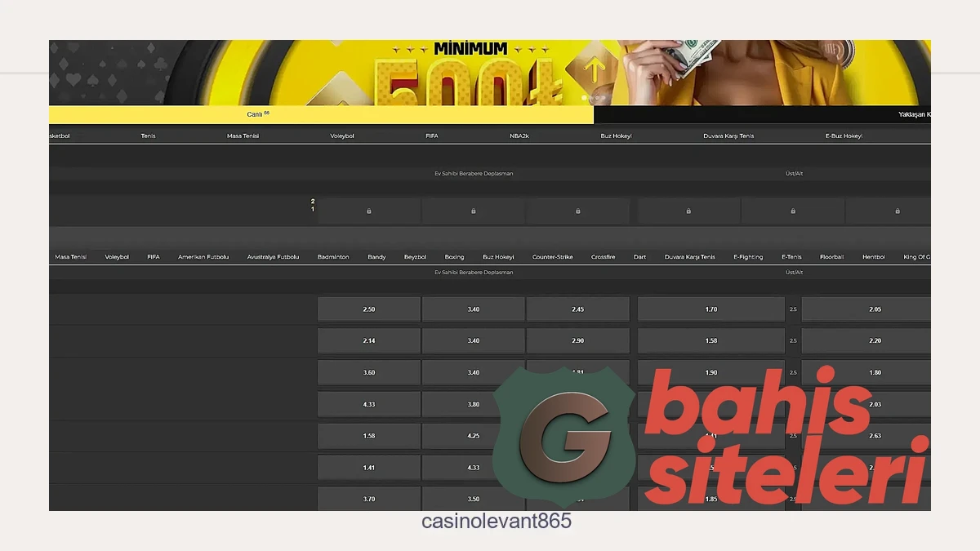
Task: Select the Badminton sport filter
Action: [333, 257]
